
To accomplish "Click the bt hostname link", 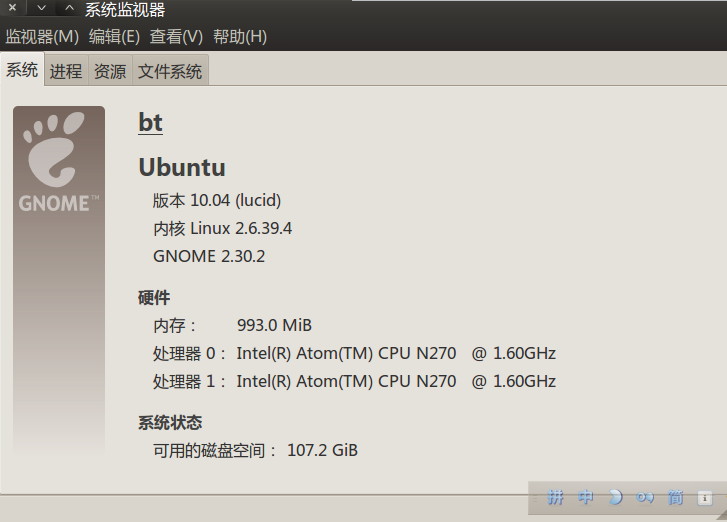I will (x=150, y=123).
